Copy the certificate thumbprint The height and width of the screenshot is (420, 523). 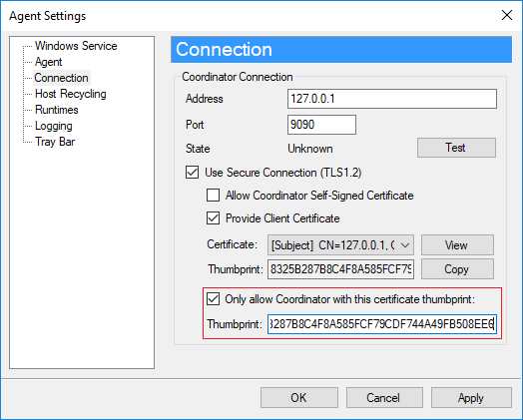[457, 269]
